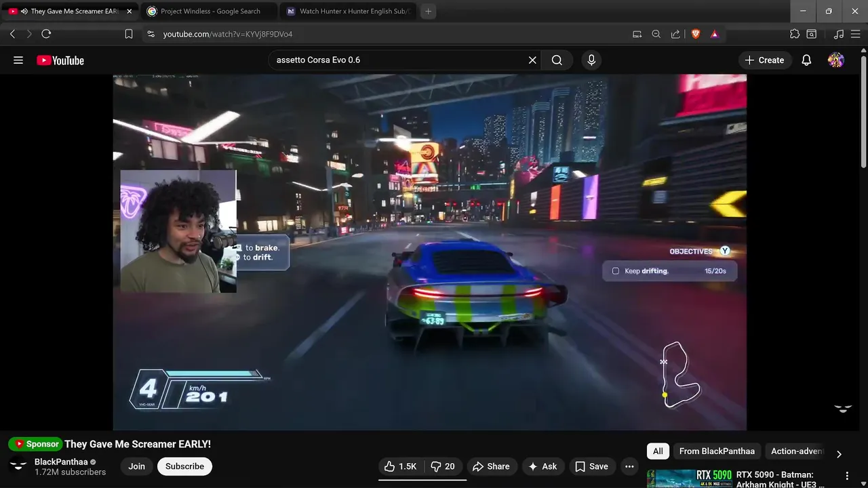Open Brave Rewards triangle icon

coord(714,34)
